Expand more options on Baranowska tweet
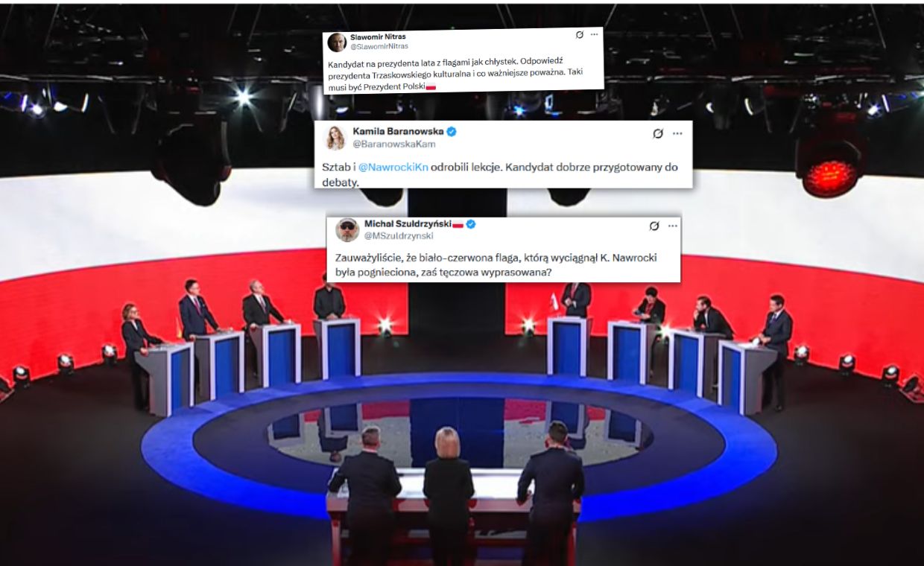Image resolution: width=924 pixels, height=566 pixels. tap(677, 133)
